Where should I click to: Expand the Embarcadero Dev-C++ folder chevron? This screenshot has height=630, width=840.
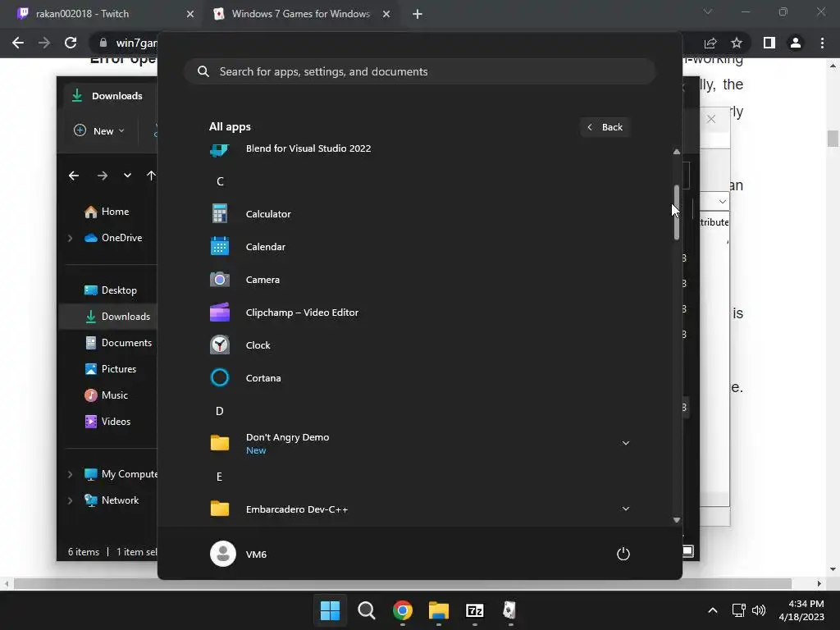(625, 509)
